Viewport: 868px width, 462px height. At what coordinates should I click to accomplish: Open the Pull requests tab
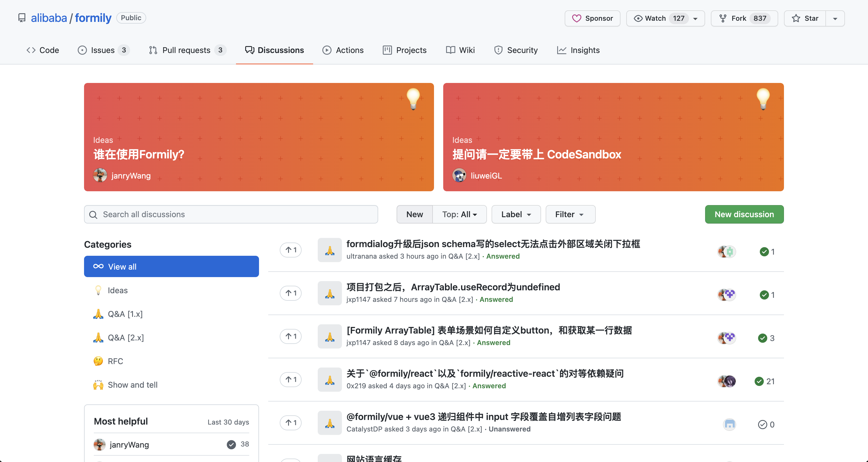[x=187, y=50]
